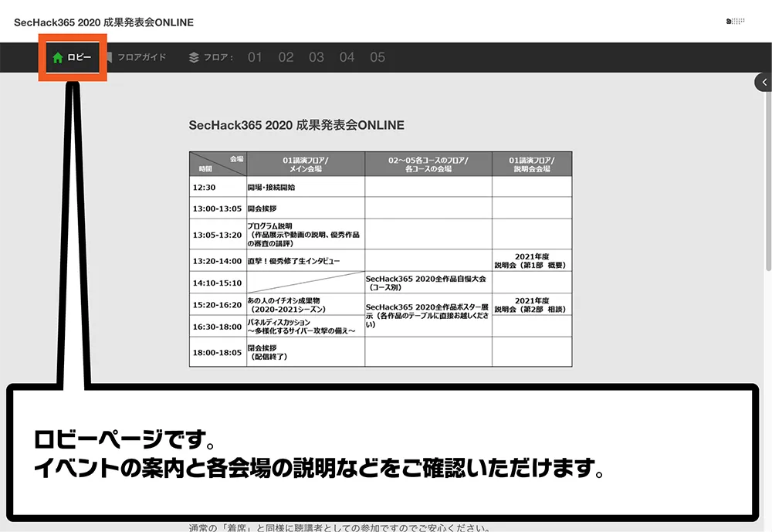The height and width of the screenshot is (532, 772).
Task: Click the small logo in the top-right header
Action: click(x=735, y=21)
